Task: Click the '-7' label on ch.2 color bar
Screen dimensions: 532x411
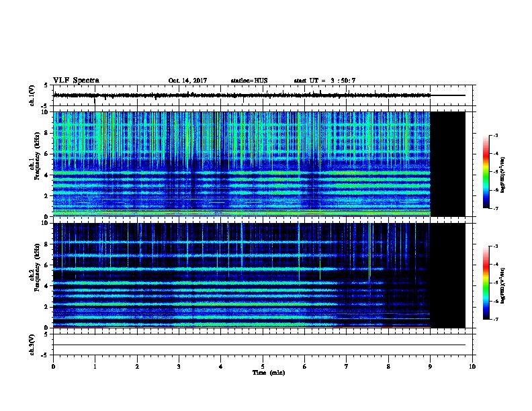Action: [495, 320]
